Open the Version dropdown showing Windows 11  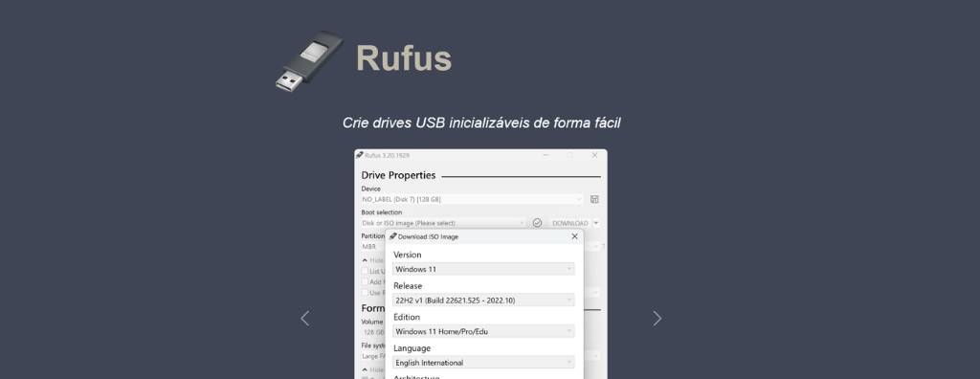[x=483, y=269]
